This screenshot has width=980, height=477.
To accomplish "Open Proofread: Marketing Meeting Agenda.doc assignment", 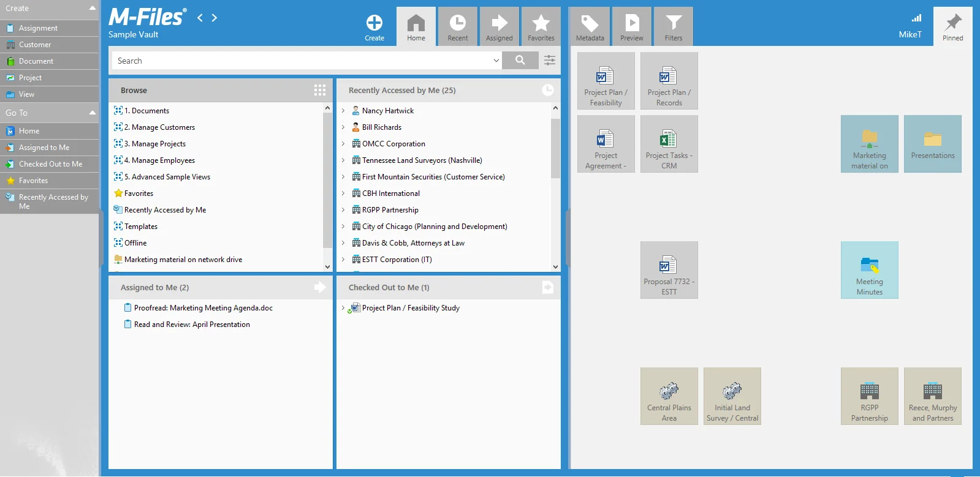I will point(203,308).
